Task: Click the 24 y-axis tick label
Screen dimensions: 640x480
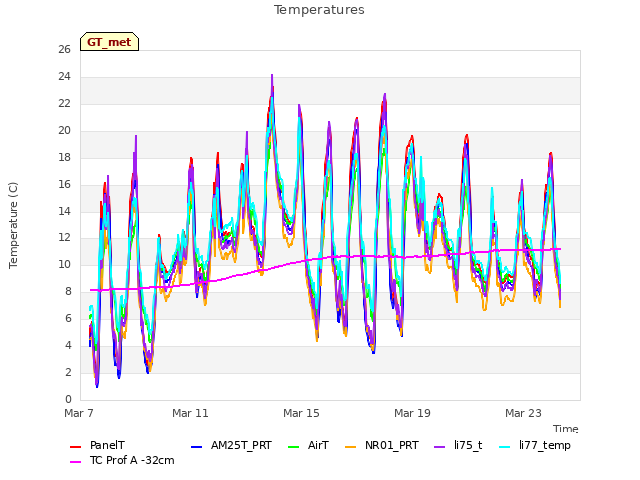Action: tap(64, 77)
